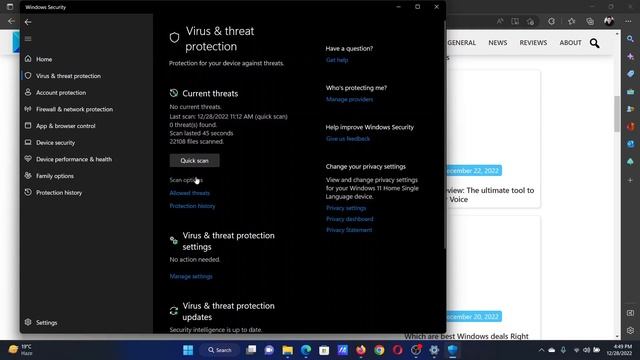Open Settings in Windows Security sidebar

[47, 322]
